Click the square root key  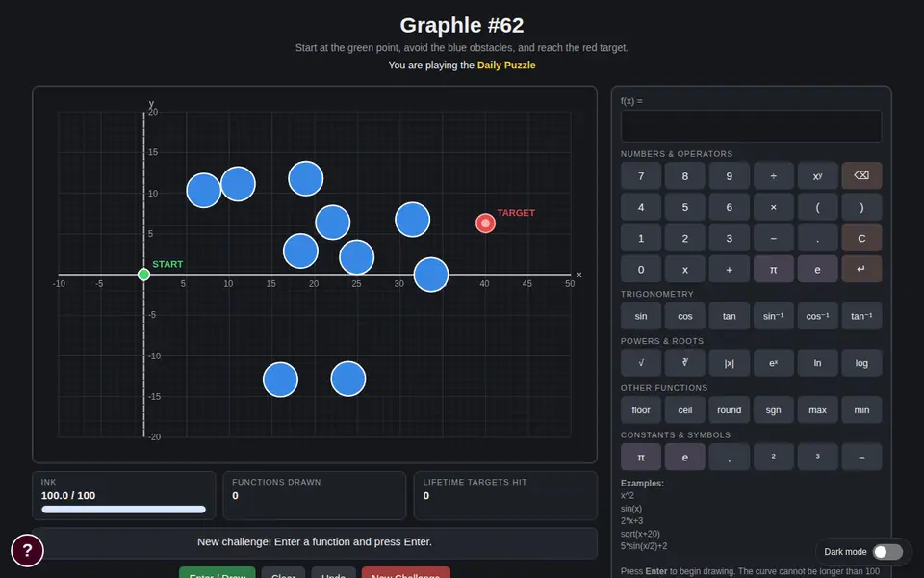[x=641, y=363]
